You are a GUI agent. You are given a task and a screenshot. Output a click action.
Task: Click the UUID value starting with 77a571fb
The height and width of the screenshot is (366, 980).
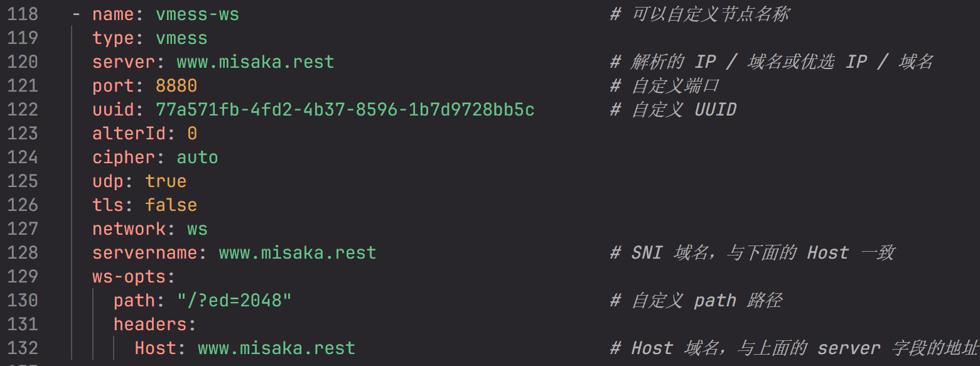tap(345, 110)
